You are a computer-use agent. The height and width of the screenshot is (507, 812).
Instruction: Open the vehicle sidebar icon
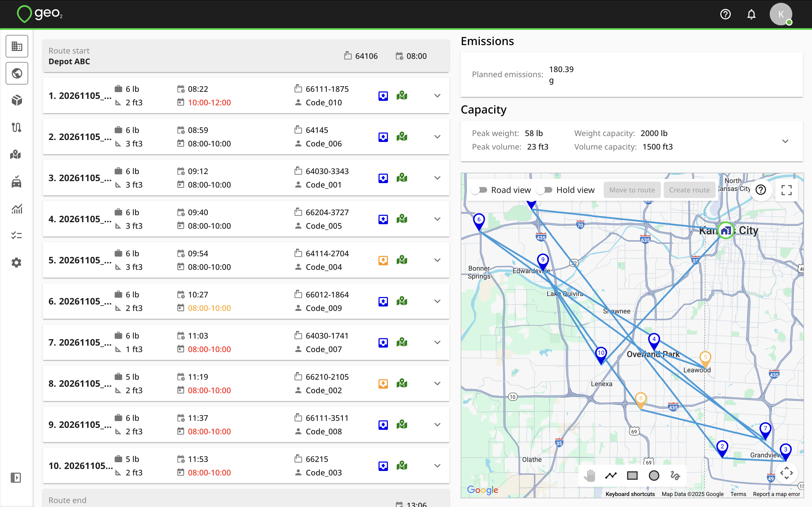point(17,182)
